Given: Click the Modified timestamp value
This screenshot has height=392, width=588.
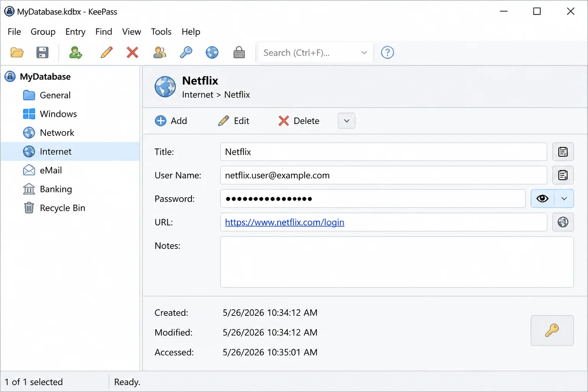Looking at the screenshot, I should (270, 333).
